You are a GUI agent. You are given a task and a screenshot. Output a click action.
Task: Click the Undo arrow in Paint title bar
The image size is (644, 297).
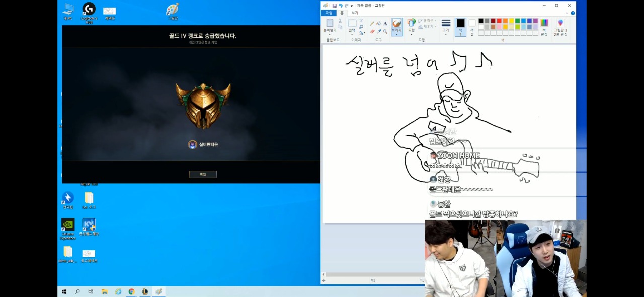click(341, 6)
